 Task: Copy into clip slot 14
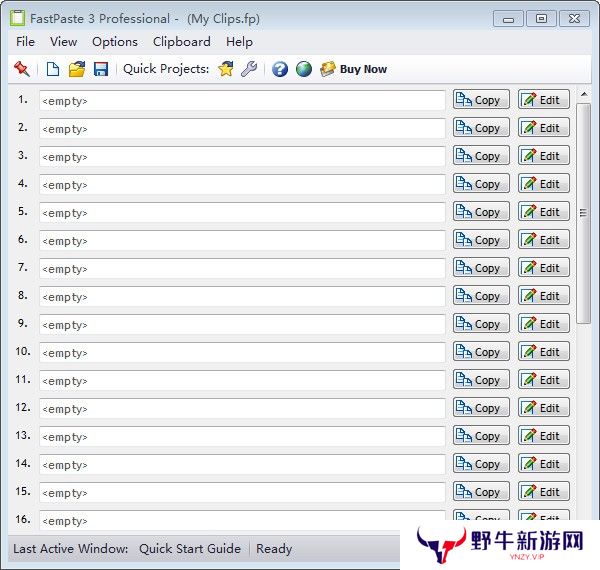tap(481, 463)
